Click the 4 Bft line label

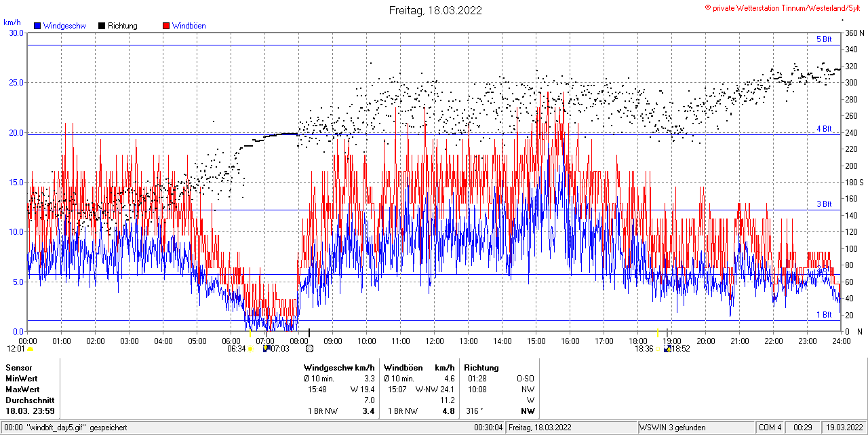click(x=823, y=129)
